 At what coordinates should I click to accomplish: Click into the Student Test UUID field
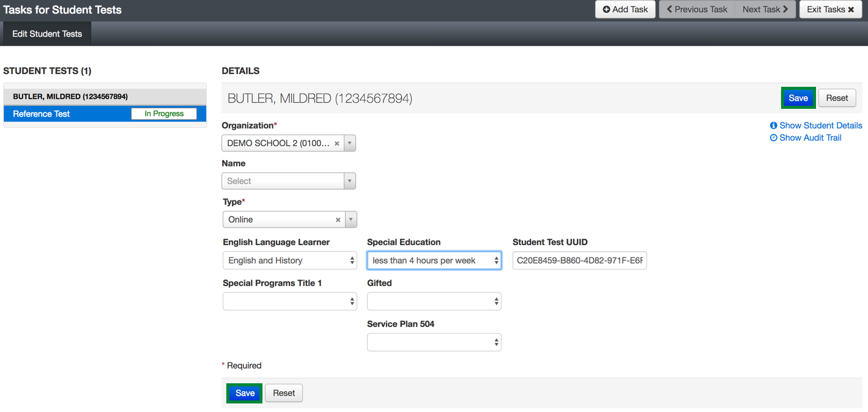click(x=579, y=260)
